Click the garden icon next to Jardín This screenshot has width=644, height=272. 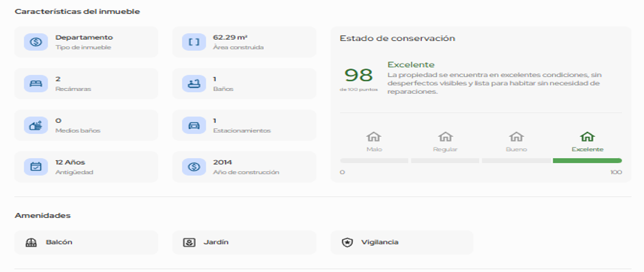(x=189, y=242)
